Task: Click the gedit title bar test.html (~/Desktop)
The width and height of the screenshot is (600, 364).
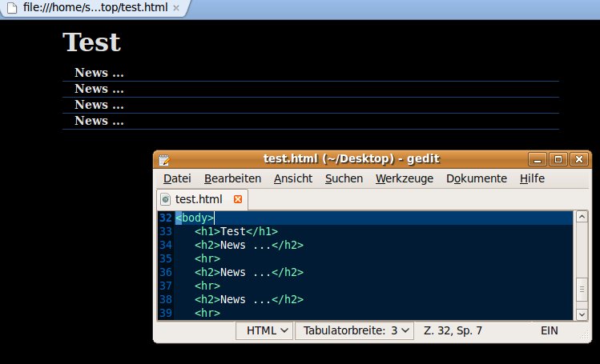Action: [x=351, y=159]
